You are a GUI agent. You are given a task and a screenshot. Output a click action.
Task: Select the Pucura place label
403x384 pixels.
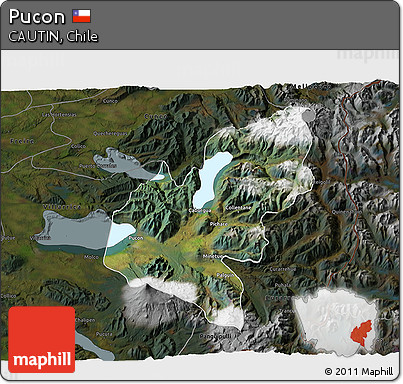coord(104,334)
